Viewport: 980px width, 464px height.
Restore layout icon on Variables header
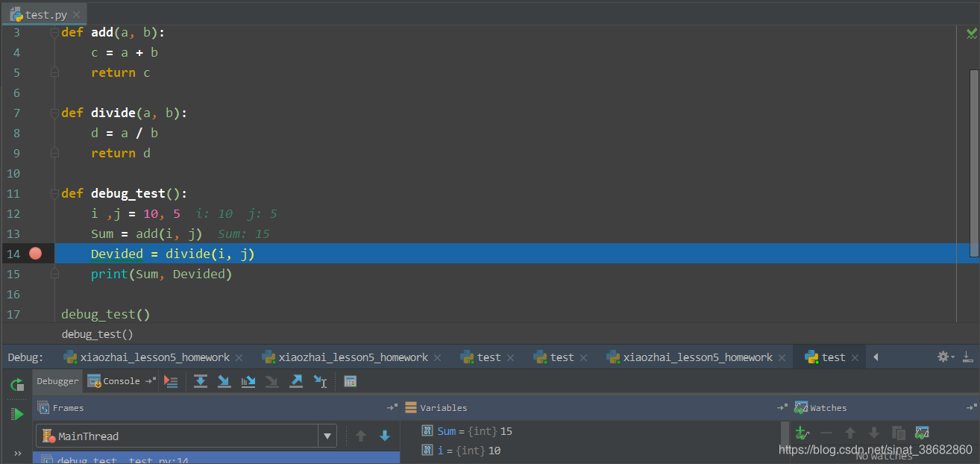pyautogui.click(x=782, y=408)
